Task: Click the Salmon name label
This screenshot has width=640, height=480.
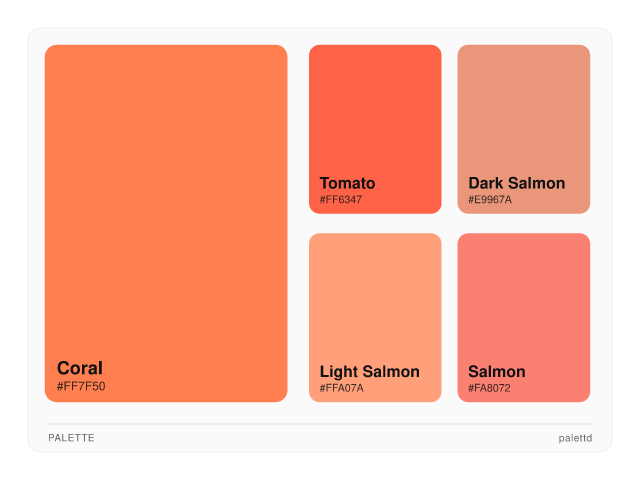Action: 496,372
